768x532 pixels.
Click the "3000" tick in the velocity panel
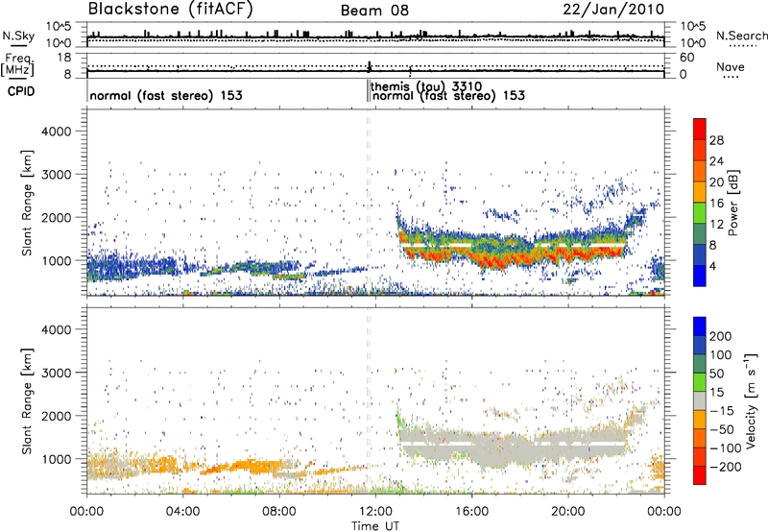[x=57, y=373]
